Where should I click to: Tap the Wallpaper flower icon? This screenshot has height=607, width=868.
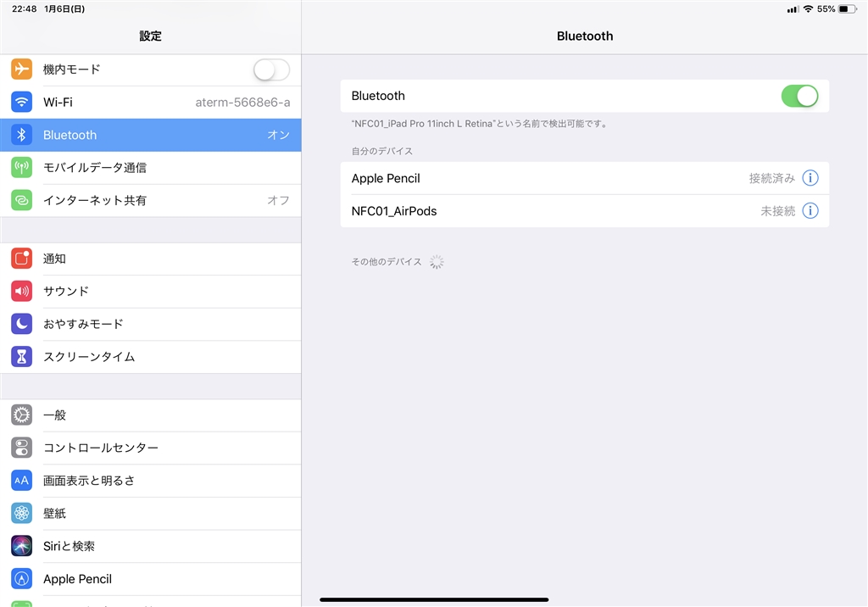[21, 514]
